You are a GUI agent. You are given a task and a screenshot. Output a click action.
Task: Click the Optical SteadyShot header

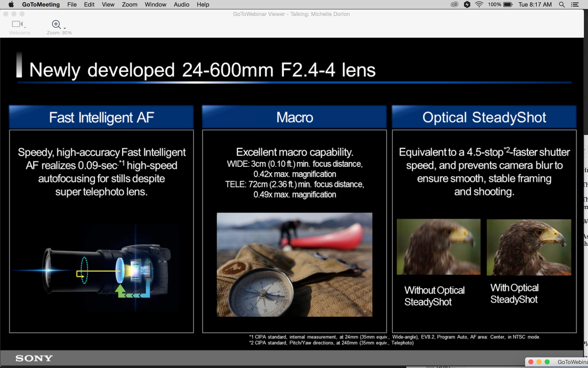point(484,117)
